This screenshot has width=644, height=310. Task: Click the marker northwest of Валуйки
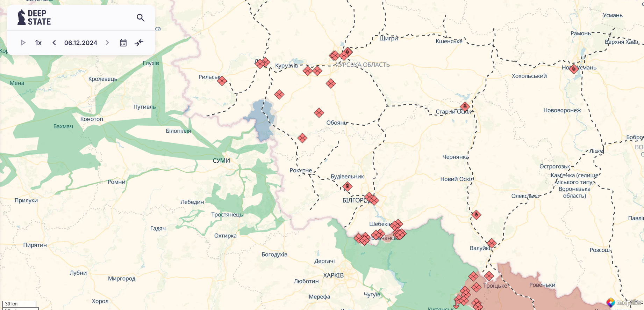click(x=476, y=215)
